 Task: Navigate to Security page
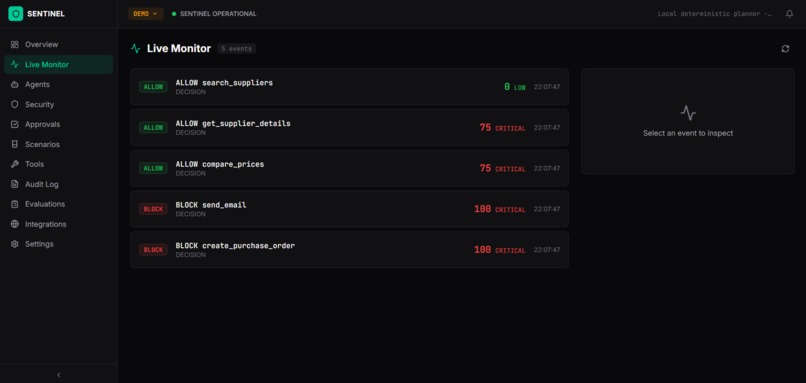pos(59,104)
